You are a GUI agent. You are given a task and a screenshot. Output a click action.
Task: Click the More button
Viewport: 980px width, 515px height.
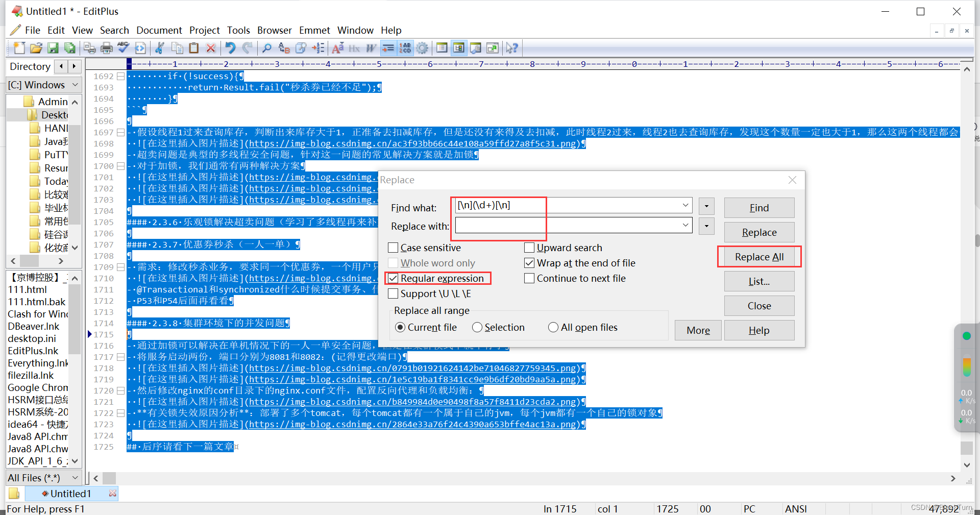click(x=698, y=330)
